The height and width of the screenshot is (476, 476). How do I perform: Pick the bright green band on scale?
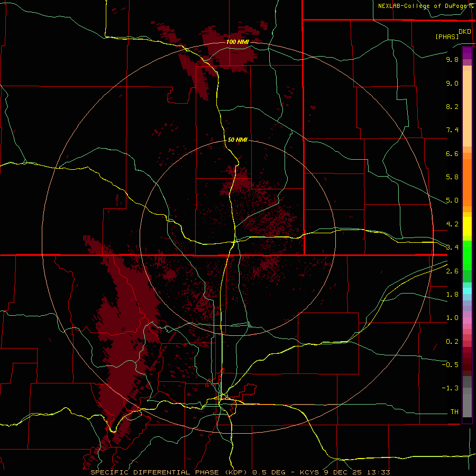tap(467, 255)
